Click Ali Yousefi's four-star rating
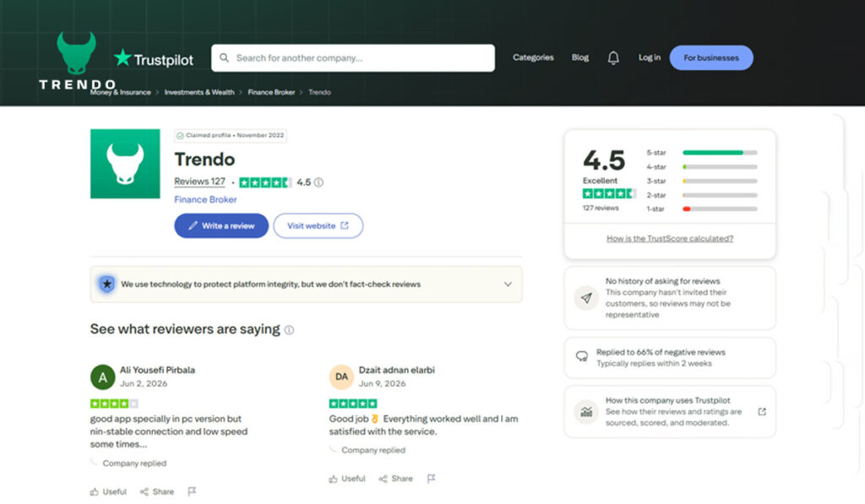The height and width of the screenshot is (504, 865). 114,404
